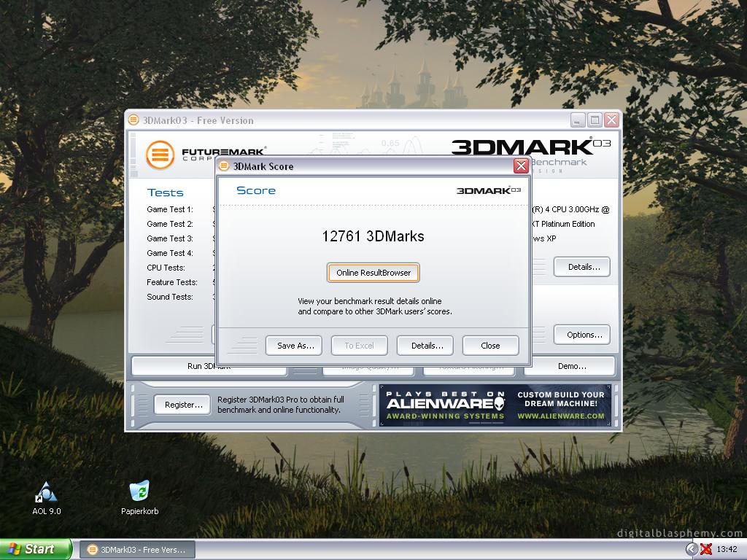
Task: Click the red X of 3DMark Score dialog
Action: click(x=521, y=166)
